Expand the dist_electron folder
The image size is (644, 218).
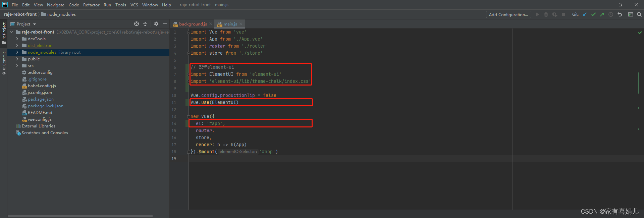pos(17,46)
